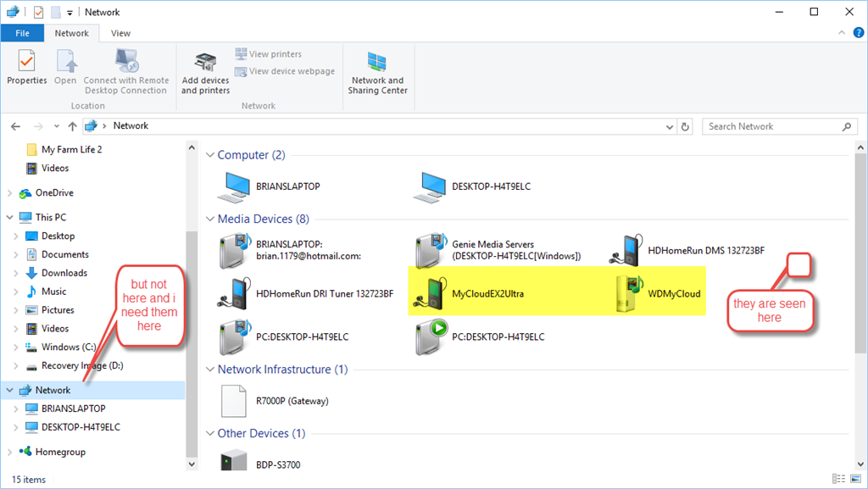The image size is (868, 489).
Task: Click Quick Access Properties checkmark icon
Action: coord(38,12)
